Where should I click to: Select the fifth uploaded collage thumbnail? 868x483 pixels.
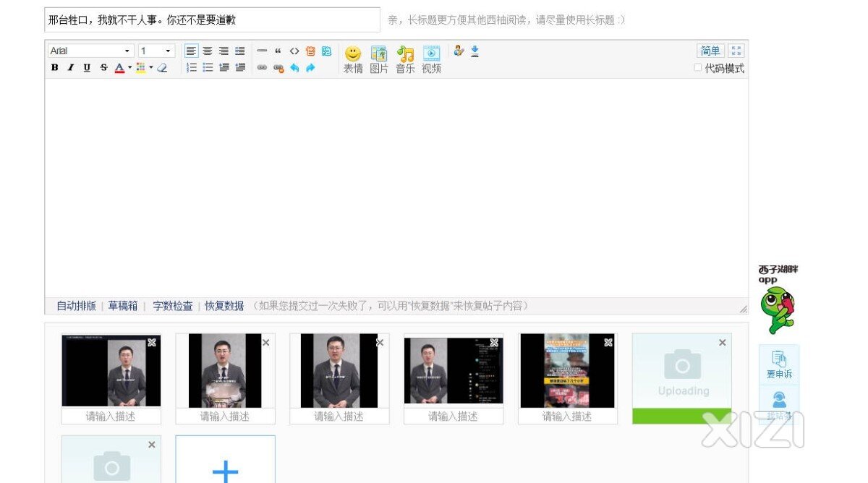click(x=568, y=370)
